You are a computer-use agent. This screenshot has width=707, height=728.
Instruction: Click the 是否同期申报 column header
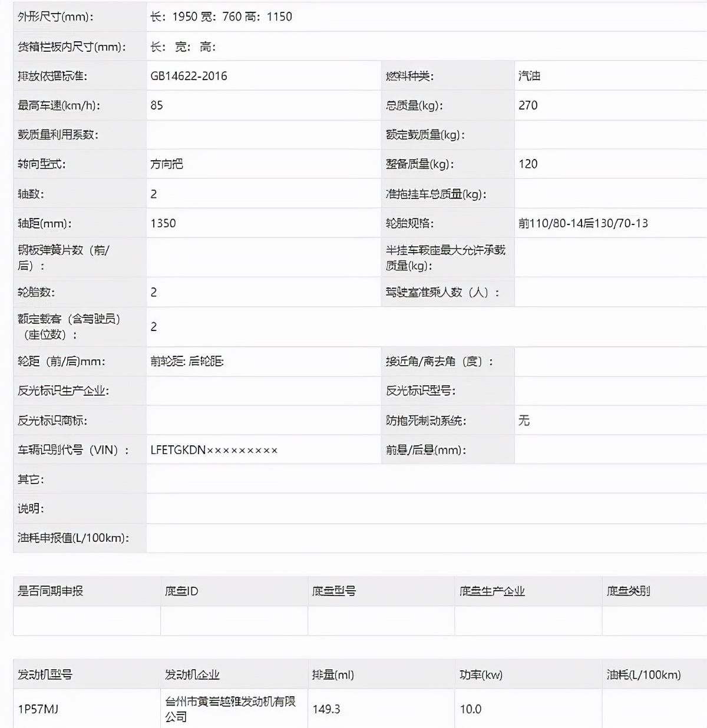pyautogui.click(x=47, y=591)
